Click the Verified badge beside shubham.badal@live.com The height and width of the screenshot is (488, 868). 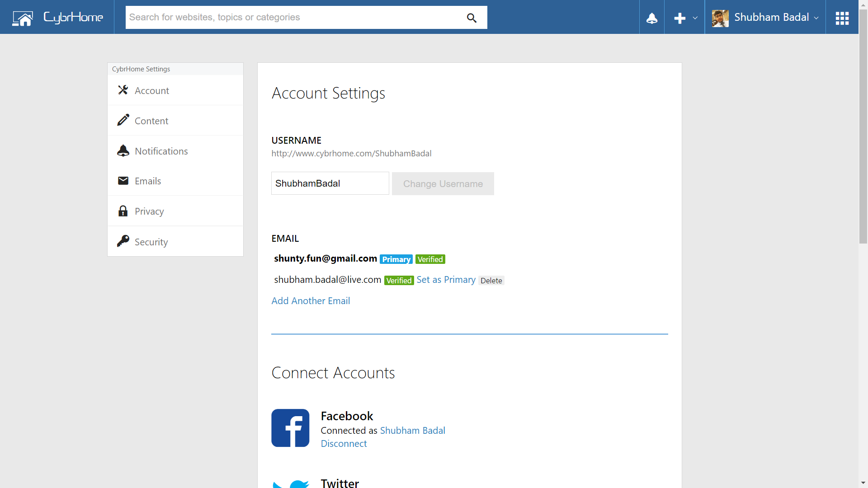click(399, 281)
